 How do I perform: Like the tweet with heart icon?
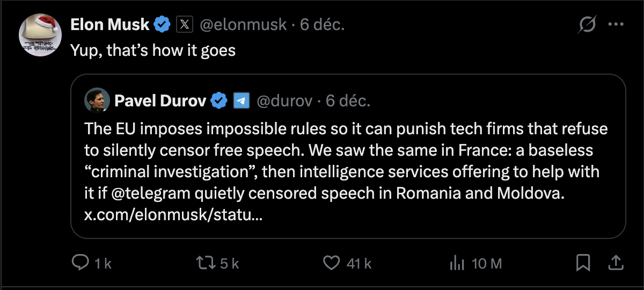[x=332, y=263]
